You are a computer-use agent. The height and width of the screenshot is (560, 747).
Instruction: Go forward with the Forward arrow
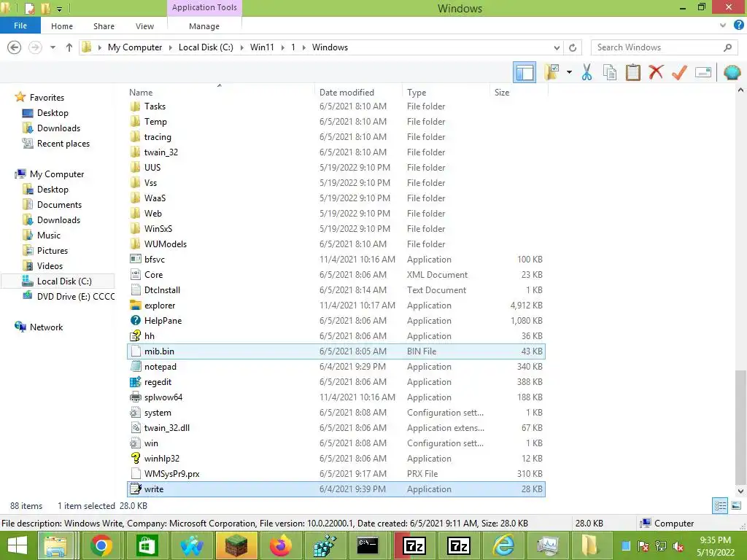(35, 47)
